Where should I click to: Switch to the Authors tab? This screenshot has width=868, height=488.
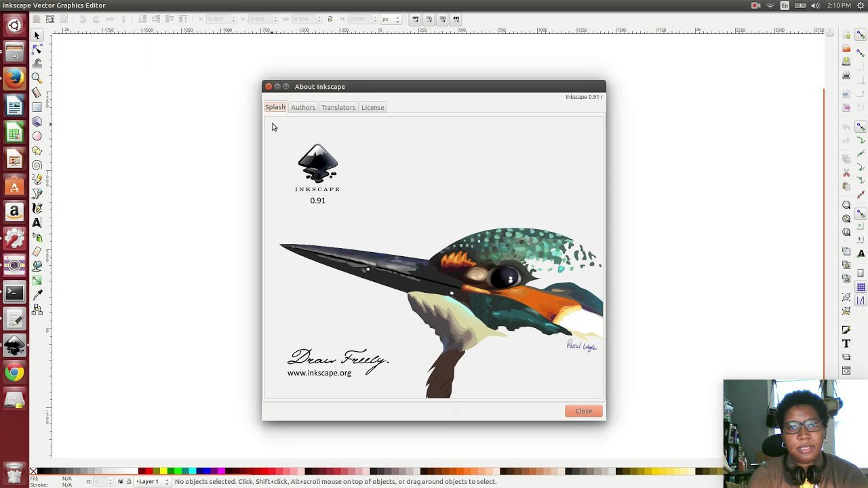[303, 107]
